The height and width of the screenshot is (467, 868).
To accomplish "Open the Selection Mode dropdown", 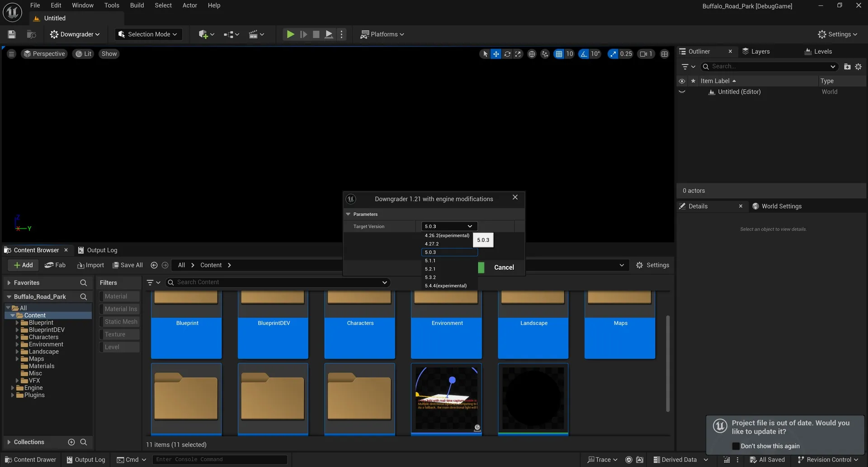I will 148,34.
